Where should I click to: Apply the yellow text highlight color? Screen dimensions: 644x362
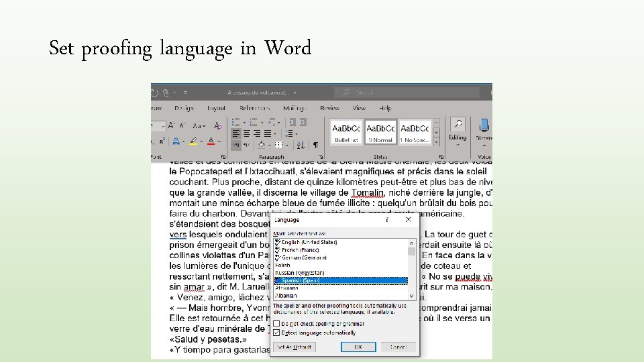(193, 141)
